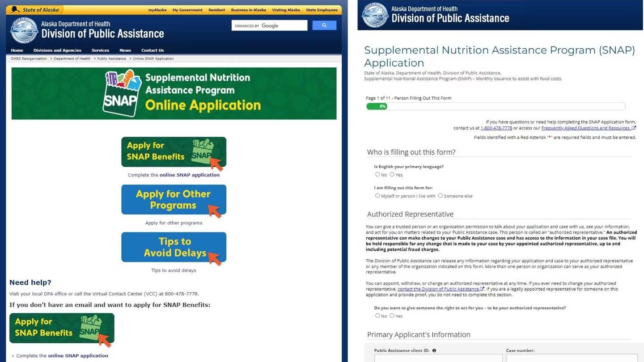This screenshot has height=362, width=644.
Task: Click the Public Assistance client ID field
Action: coord(438,358)
